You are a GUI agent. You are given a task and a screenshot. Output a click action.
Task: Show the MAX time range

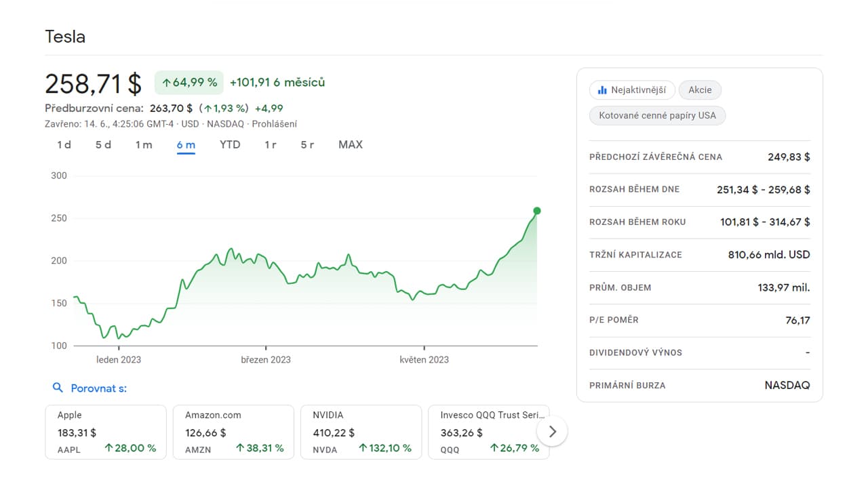point(351,144)
